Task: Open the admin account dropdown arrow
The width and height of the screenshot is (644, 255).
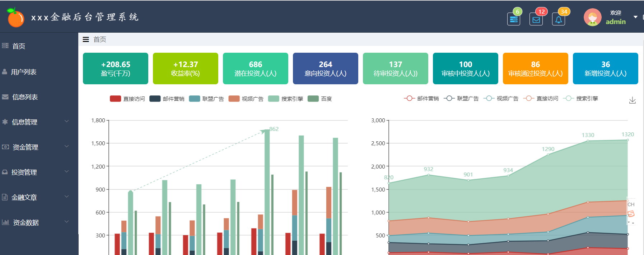Action: coord(635,17)
